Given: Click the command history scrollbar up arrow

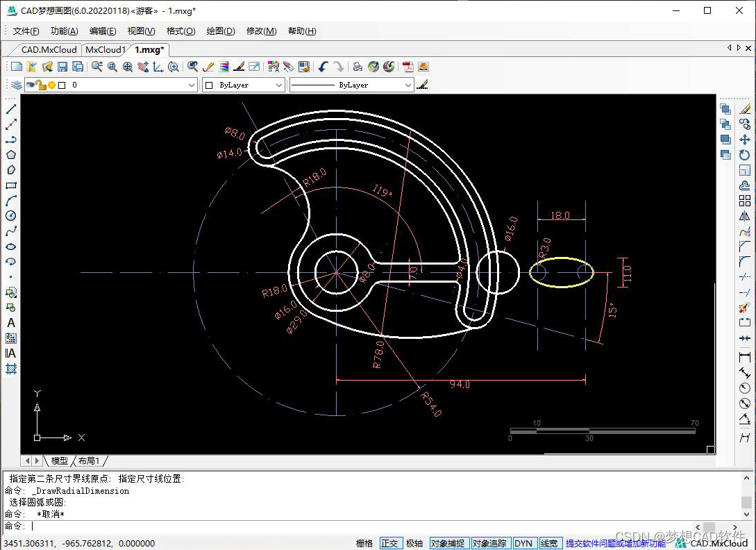Looking at the screenshot, I should pyautogui.click(x=746, y=478).
